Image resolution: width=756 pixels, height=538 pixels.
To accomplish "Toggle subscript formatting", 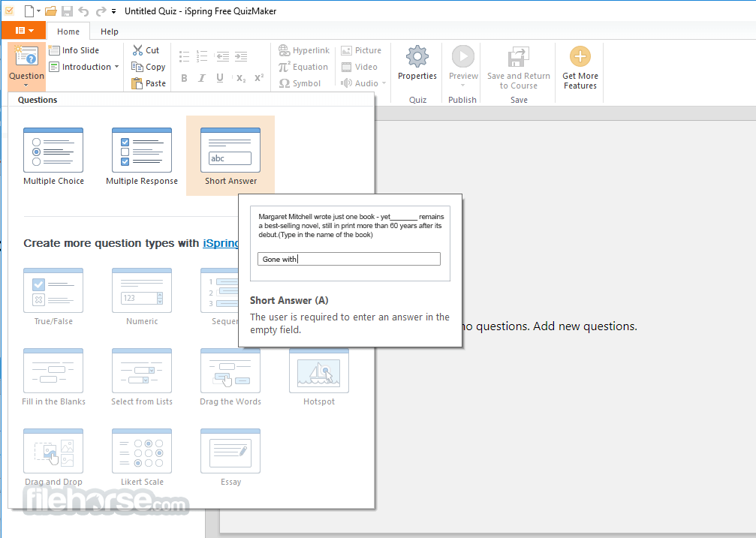I will [x=241, y=78].
